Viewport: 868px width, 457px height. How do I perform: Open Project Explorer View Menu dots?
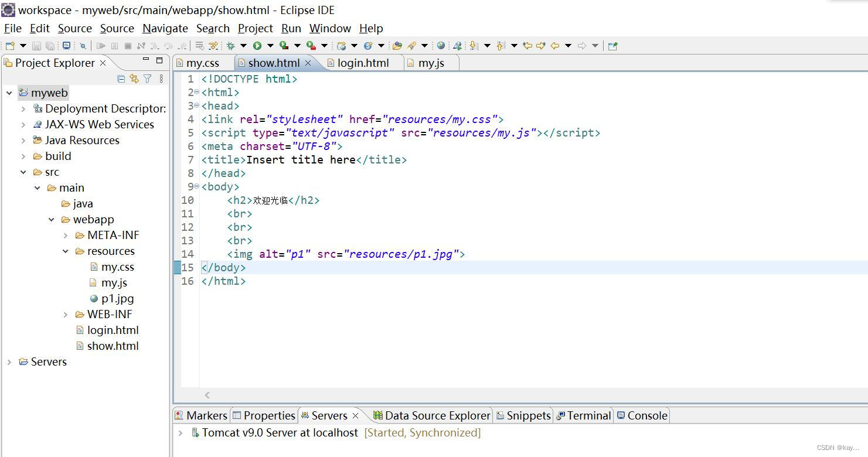(161, 78)
